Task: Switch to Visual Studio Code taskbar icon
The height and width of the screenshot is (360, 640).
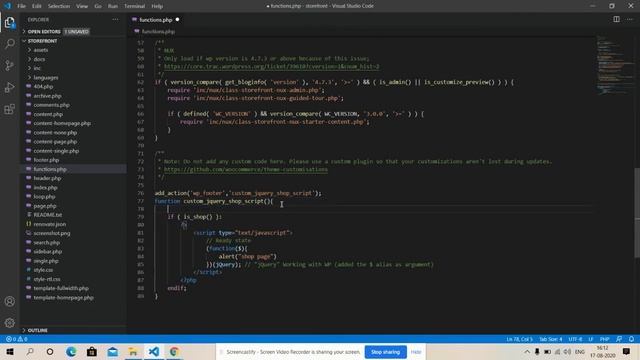Action: pos(153,352)
